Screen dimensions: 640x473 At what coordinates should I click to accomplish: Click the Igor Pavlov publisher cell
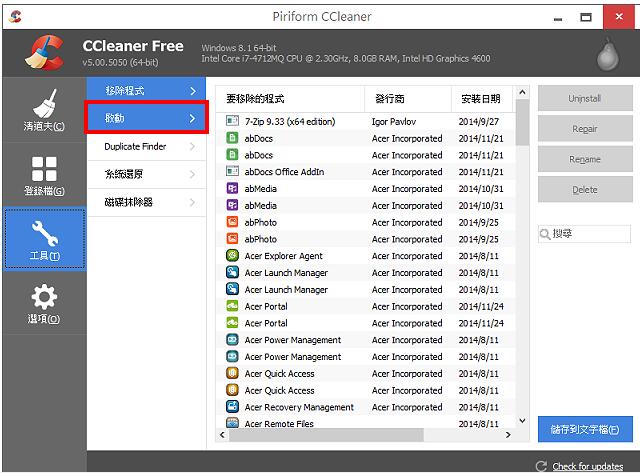pyautogui.click(x=393, y=122)
